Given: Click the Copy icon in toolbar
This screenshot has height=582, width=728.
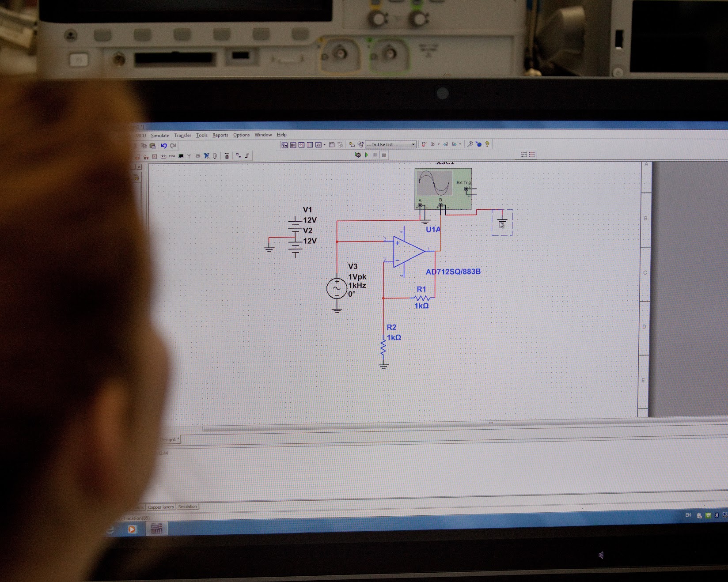Looking at the screenshot, I should 144,146.
